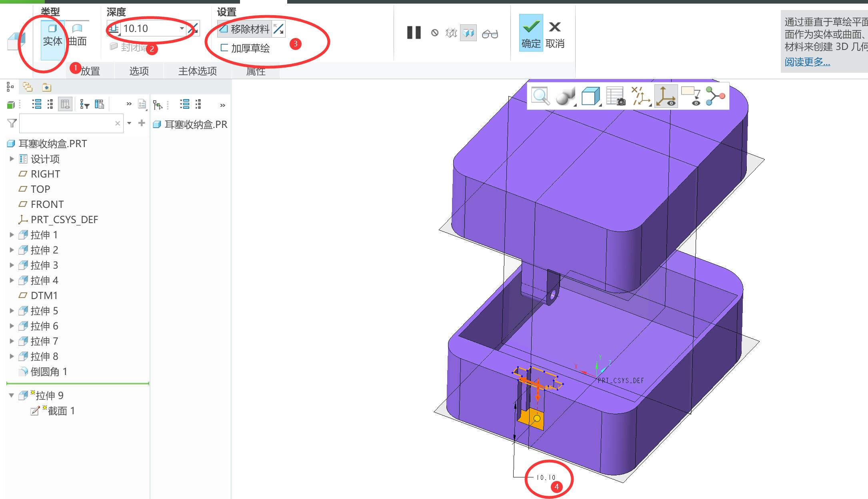
Task: Click the glasses verify preview icon
Action: (x=490, y=34)
